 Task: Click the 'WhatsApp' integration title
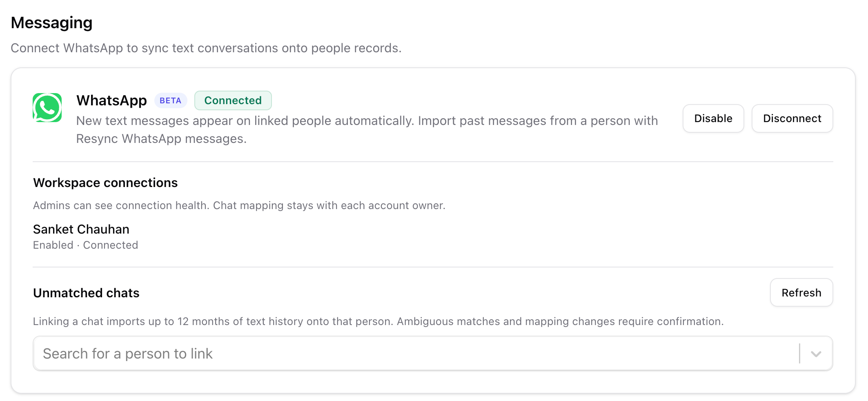point(111,100)
